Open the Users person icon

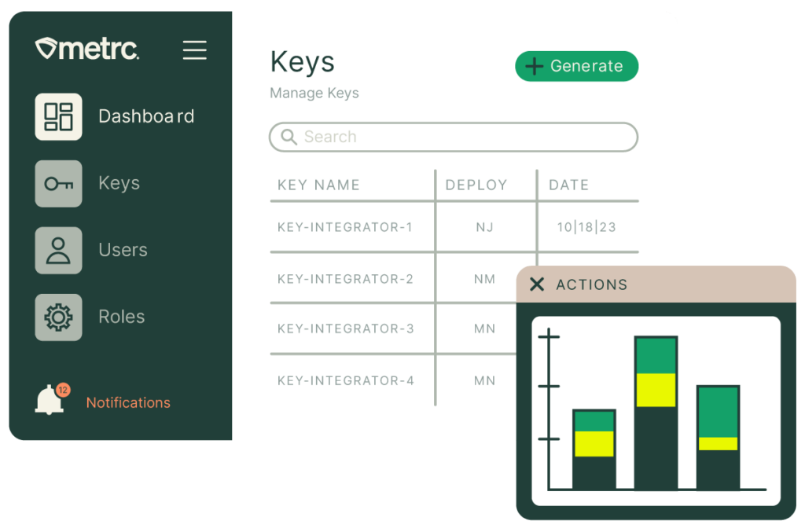(58, 251)
